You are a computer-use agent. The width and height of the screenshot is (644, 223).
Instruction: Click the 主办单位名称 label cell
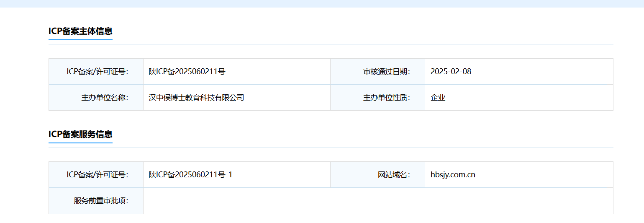pyautogui.click(x=96, y=98)
